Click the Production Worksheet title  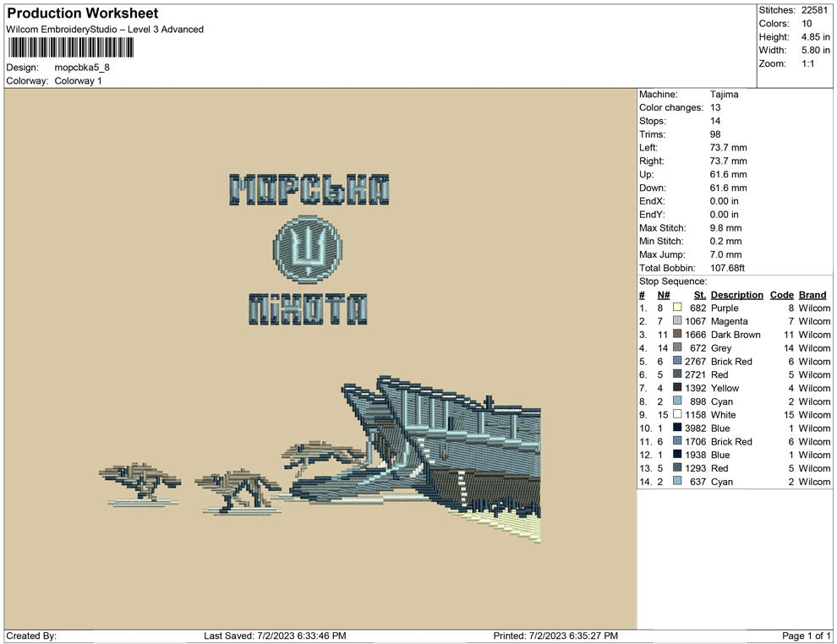pos(82,14)
